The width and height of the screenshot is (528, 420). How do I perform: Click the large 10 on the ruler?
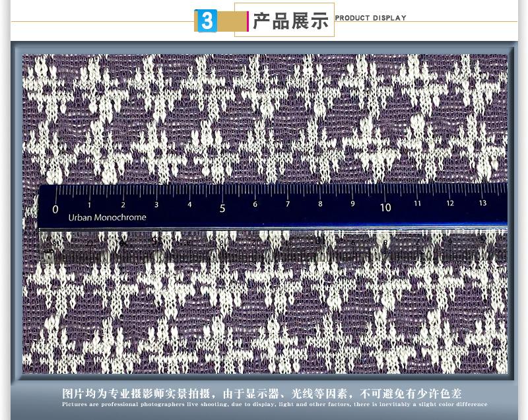pyautogui.click(x=385, y=207)
